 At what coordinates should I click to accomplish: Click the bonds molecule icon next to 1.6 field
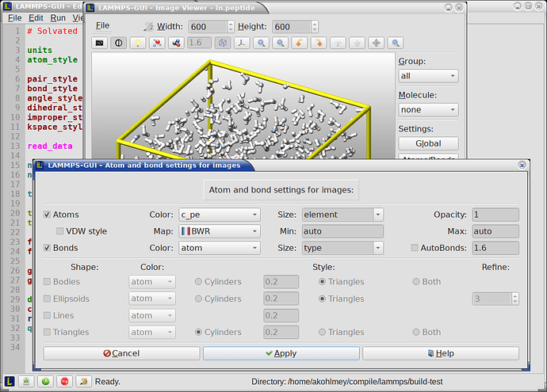(176, 43)
